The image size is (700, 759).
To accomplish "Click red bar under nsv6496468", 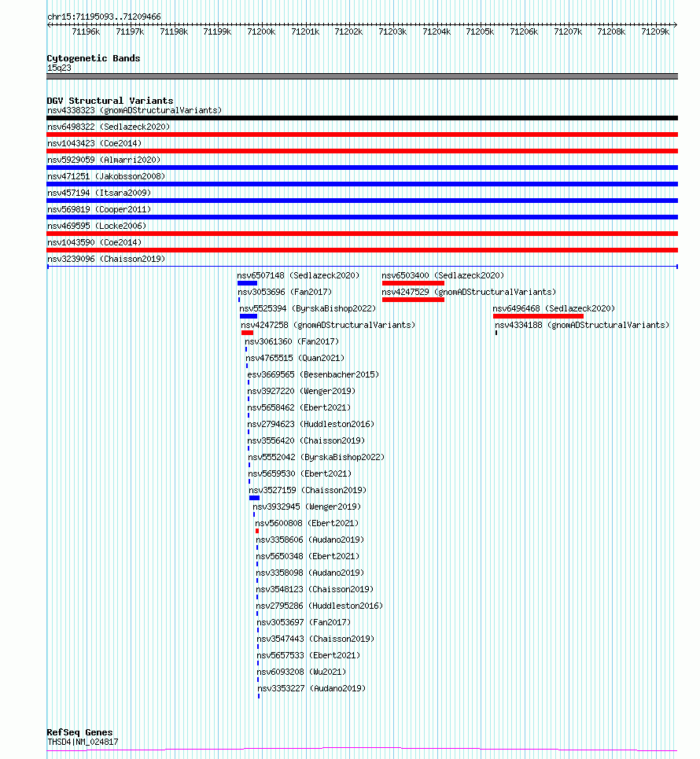I will 538,316.
